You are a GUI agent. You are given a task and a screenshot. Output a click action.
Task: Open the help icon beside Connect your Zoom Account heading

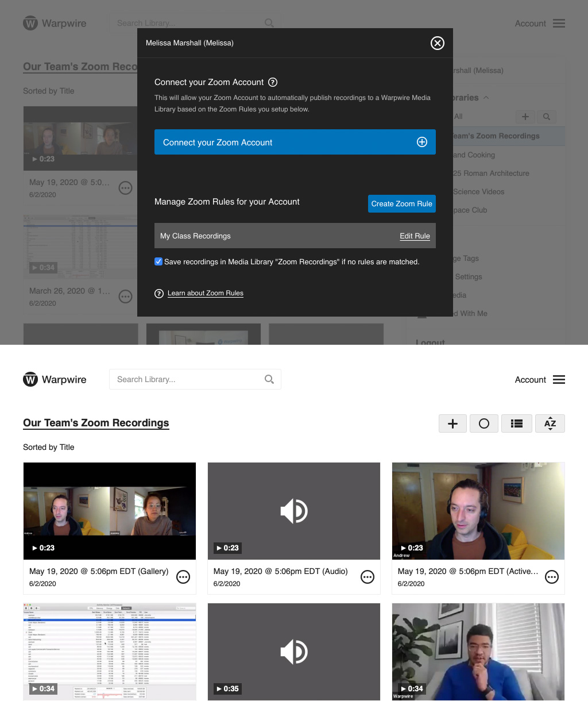coord(273,82)
